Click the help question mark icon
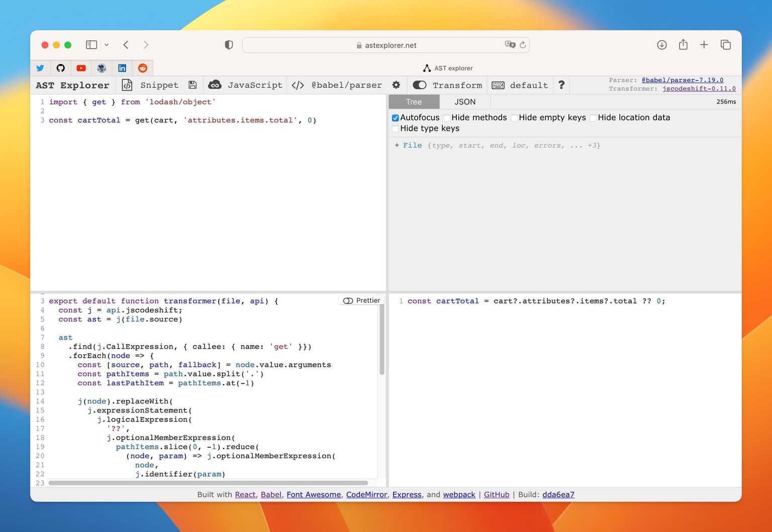This screenshot has width=772, height=532. (x=561, y=85)
